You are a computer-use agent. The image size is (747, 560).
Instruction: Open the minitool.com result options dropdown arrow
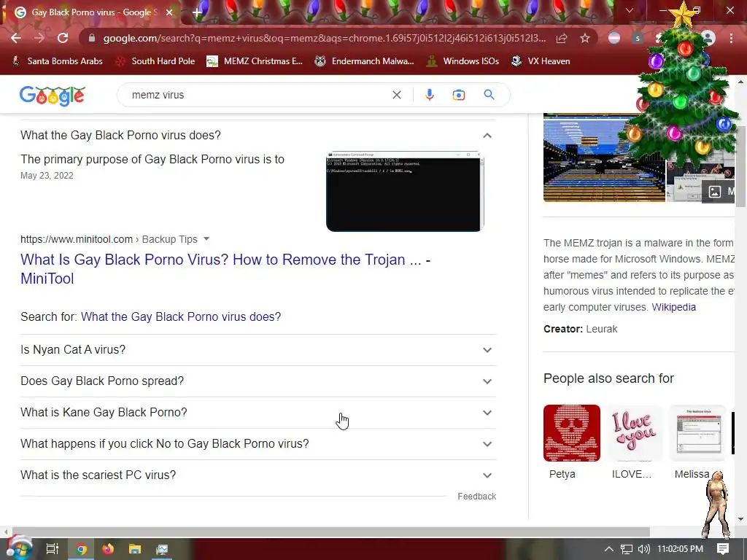(x=206, y=239)
